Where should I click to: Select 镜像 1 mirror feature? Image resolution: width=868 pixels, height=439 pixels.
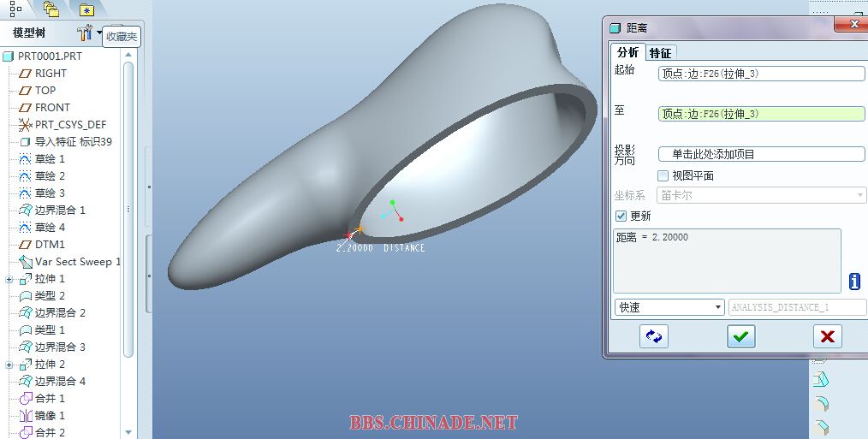42,416
